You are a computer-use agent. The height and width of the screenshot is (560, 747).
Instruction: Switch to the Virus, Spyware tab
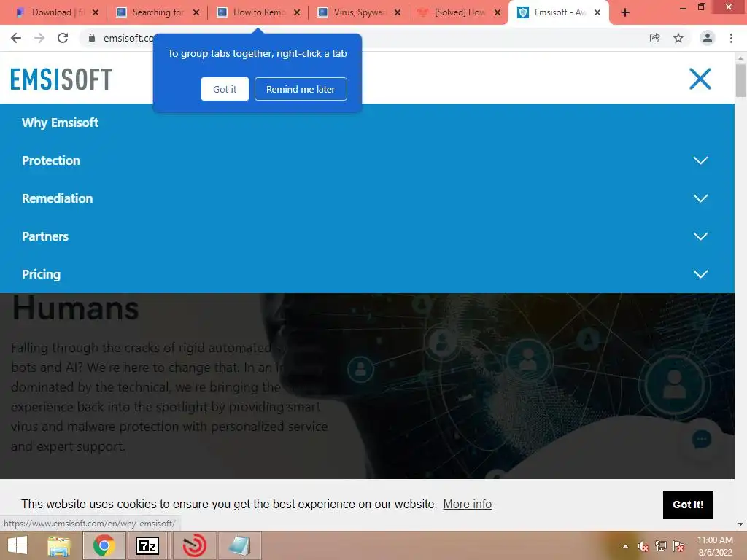[359, 12]
